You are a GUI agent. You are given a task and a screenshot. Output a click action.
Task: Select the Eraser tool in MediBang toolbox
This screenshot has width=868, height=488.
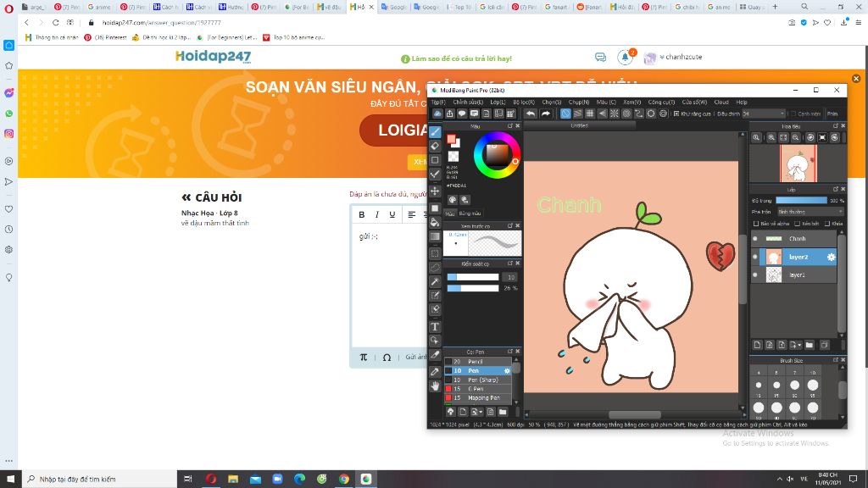(435, 146)
